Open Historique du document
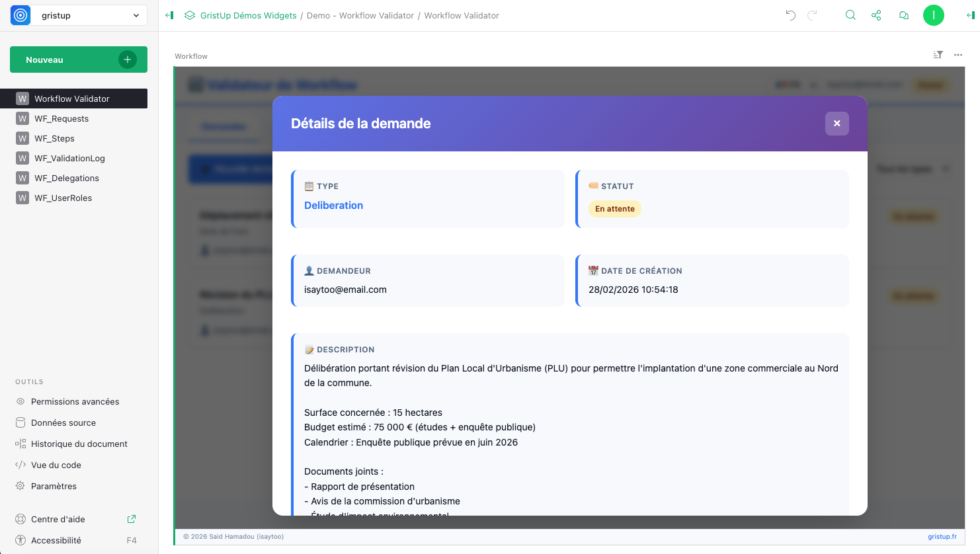The width and height of the screenshot is (980, 554). [79, 444]
